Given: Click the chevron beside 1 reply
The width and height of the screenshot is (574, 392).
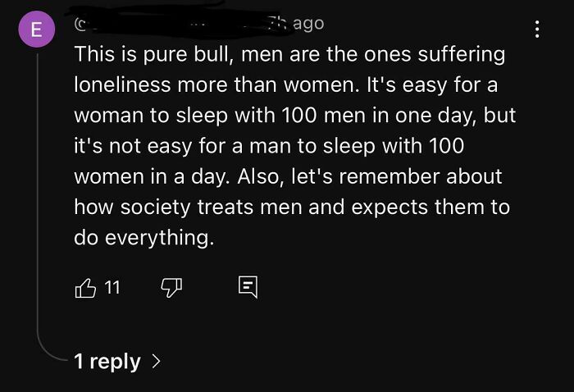Looking at the screenshot, I should point(156,361).
